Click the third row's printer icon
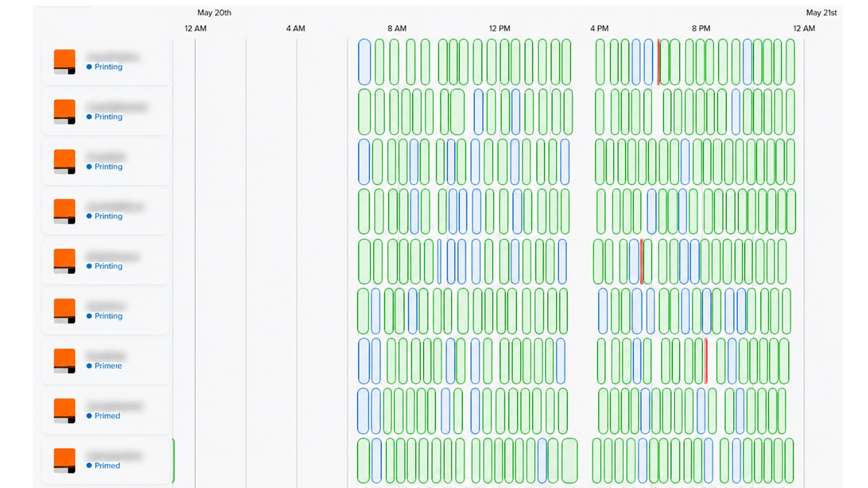868x488 pixels. pyautogui.click(x=65, y=161)
